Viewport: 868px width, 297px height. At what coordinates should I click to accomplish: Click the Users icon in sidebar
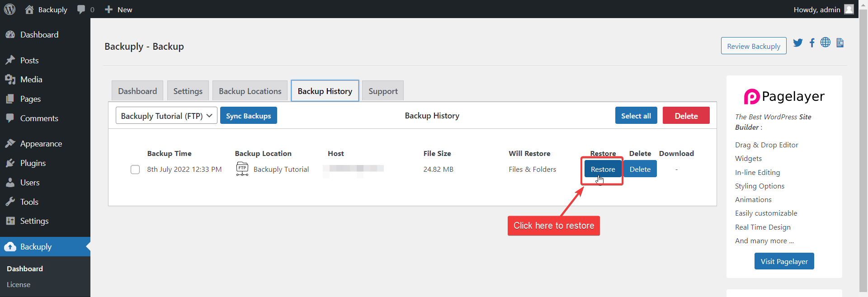coord(10,183)
